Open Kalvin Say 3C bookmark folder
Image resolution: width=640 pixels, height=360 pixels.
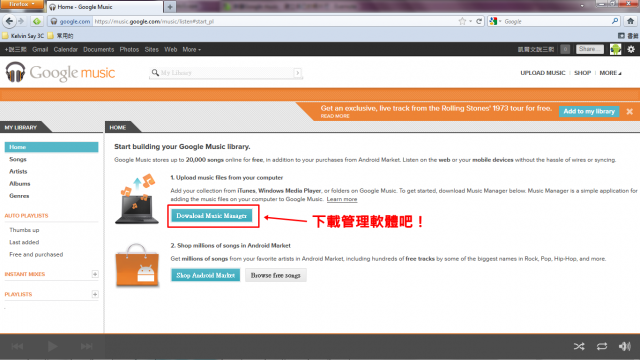[x=23, y=36]
